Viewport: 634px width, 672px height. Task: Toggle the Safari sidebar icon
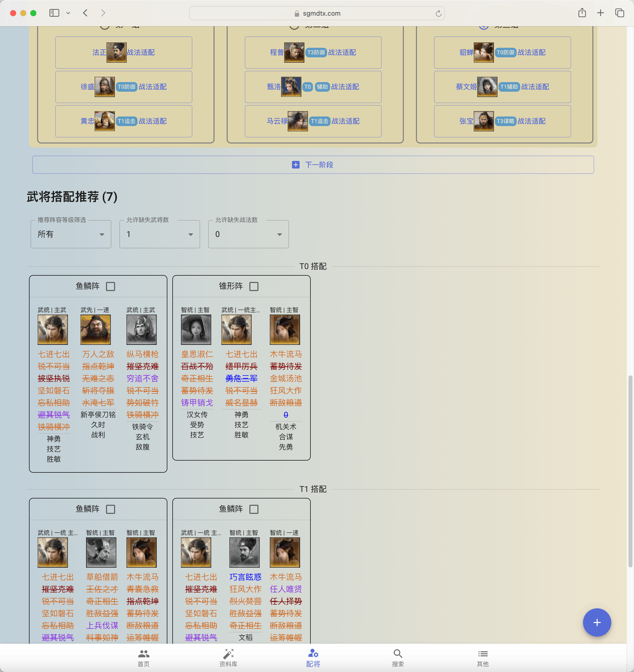point(54,13)
